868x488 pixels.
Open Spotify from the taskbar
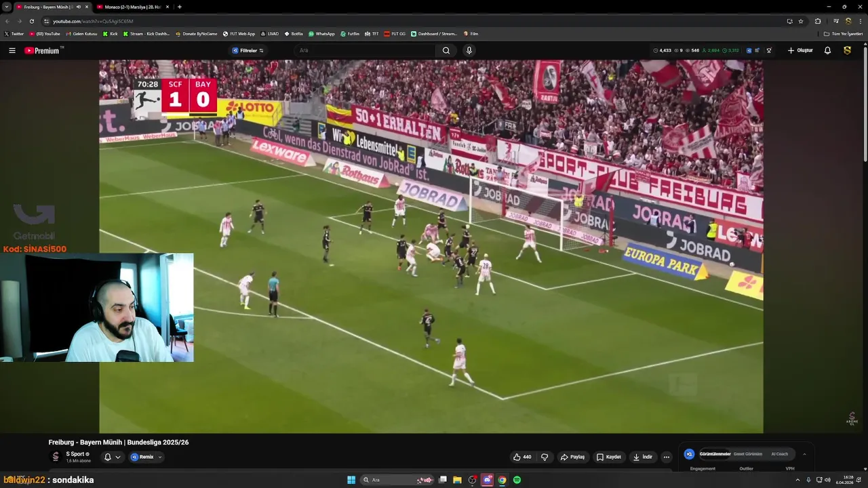(517, 480)
